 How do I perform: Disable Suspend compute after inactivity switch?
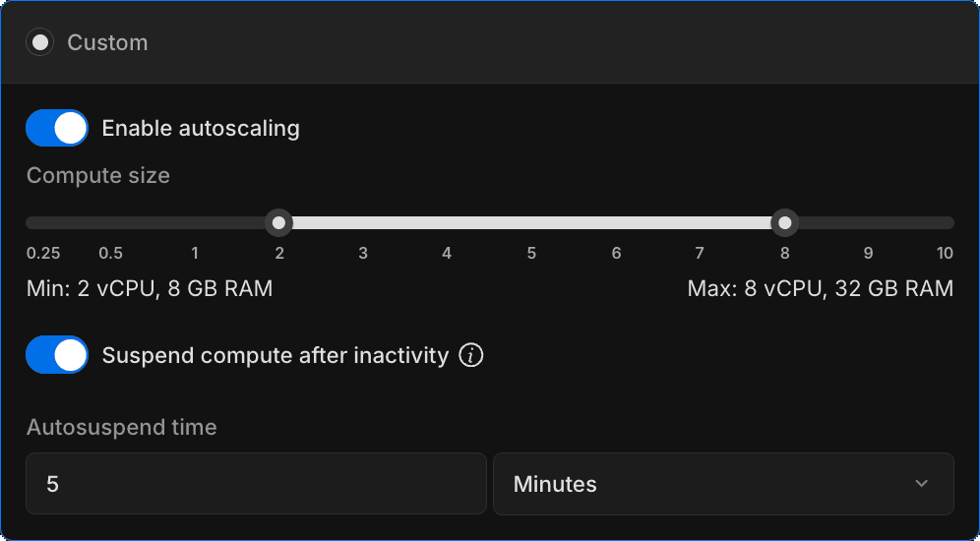(x=57, y=355)
